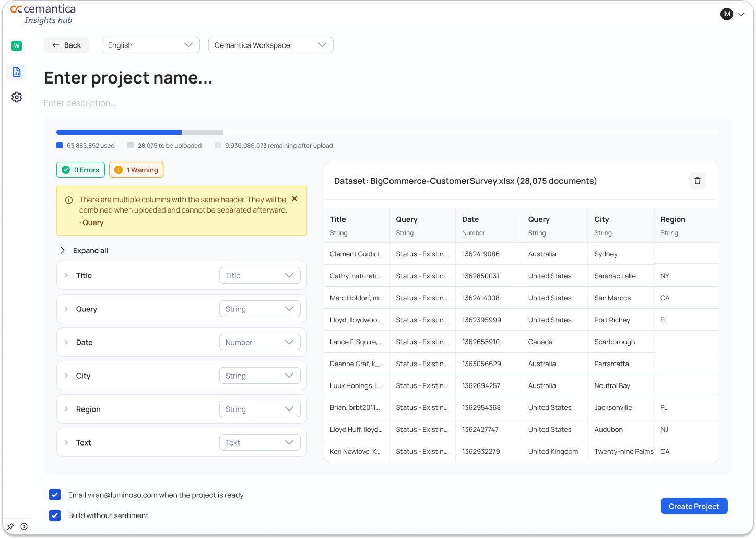The width and height of the screenshot is (756, 539).
Task: Expand all field rows
Action: 84,250
